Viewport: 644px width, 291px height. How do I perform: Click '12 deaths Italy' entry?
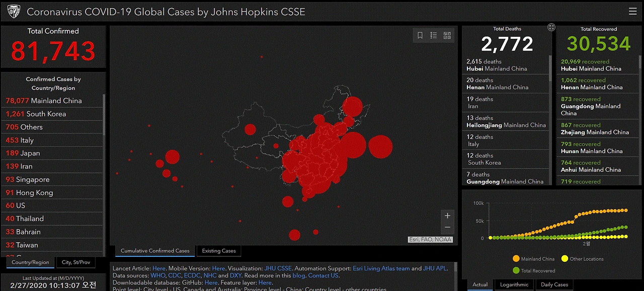(x=506, y=140)
